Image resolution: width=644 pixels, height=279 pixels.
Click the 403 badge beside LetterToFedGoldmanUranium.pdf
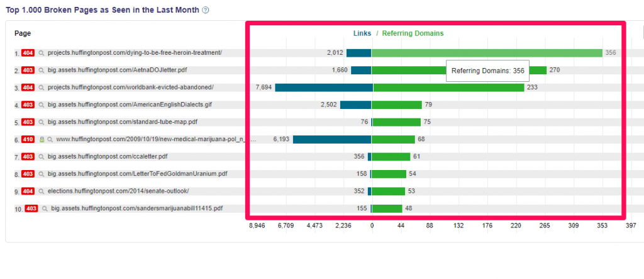(x=28, y=174)
